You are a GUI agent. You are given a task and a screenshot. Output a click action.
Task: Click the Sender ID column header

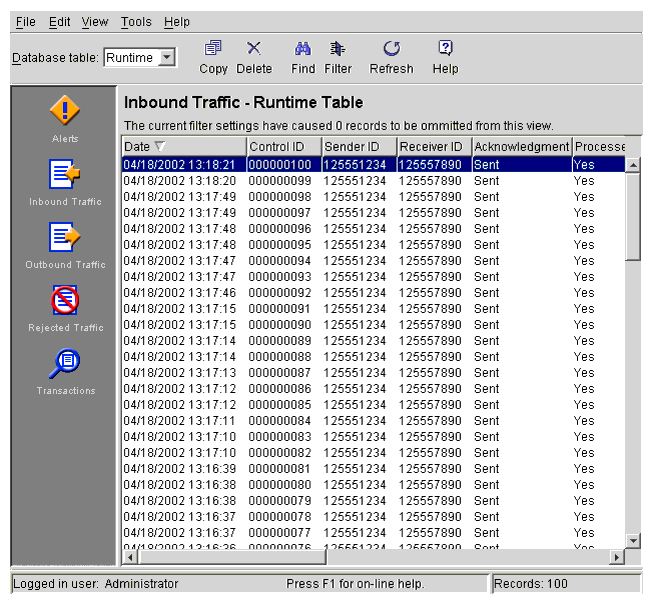(359, 147)
